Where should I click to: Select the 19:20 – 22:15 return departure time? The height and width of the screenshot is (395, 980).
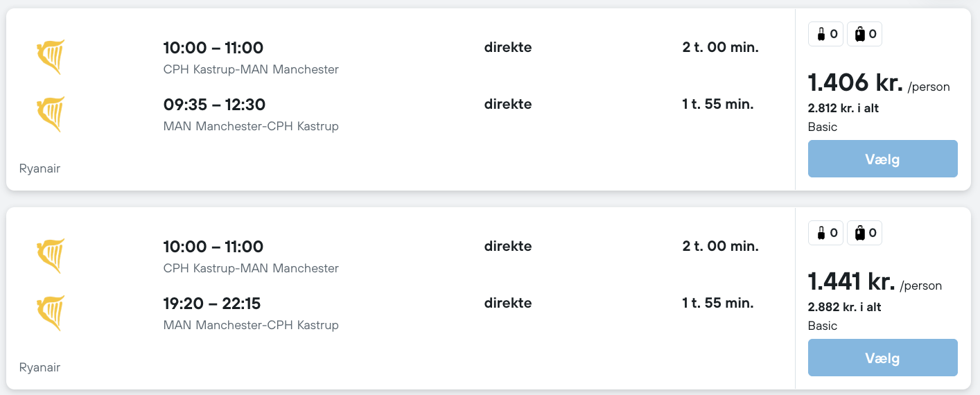pos(214,304)
